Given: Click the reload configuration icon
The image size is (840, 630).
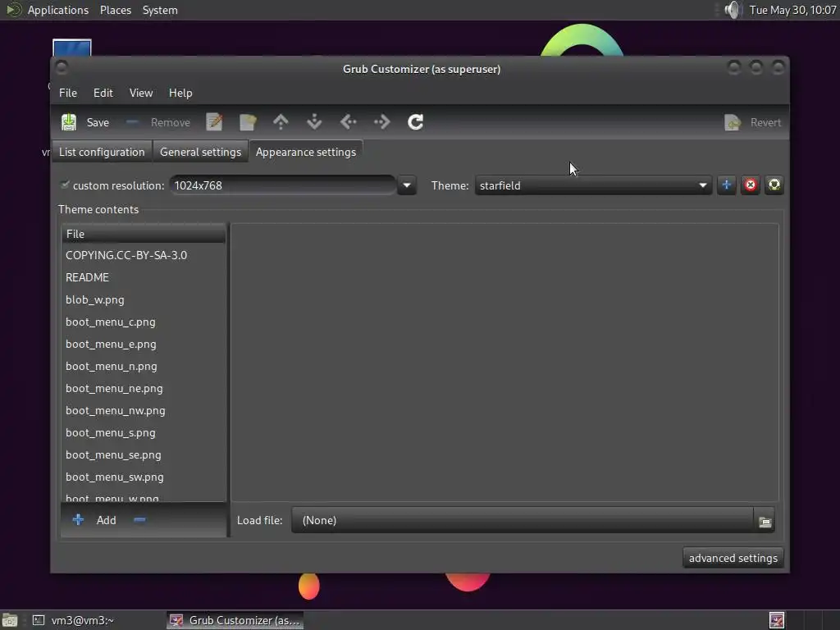Looking at the screenshot, I should (416, 122).
